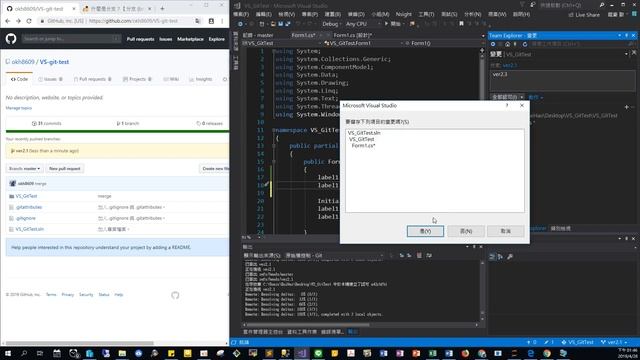Open the VS-git-test repository link
The height and width of the screenshot is (360, 640).
pos(54,62)
